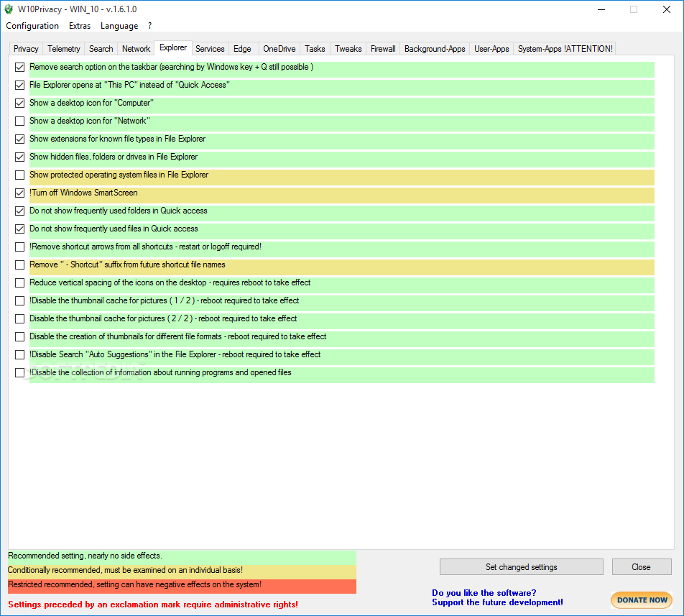The image size is (684, 616).
Task: Open the System-Apps !ATTENTION! tab
Action: coord(565,49)
